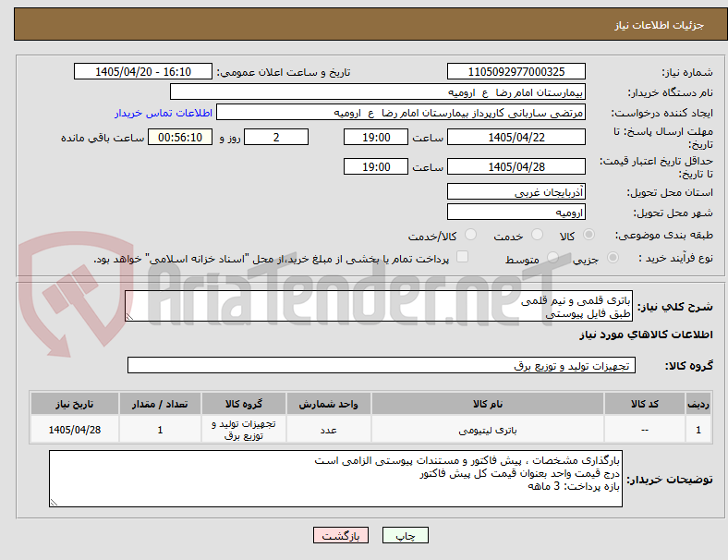The image size is (728, 560).
Task: Select the جزیی purchase type radio
Action: pyautogui.click(x=613, y=257)
